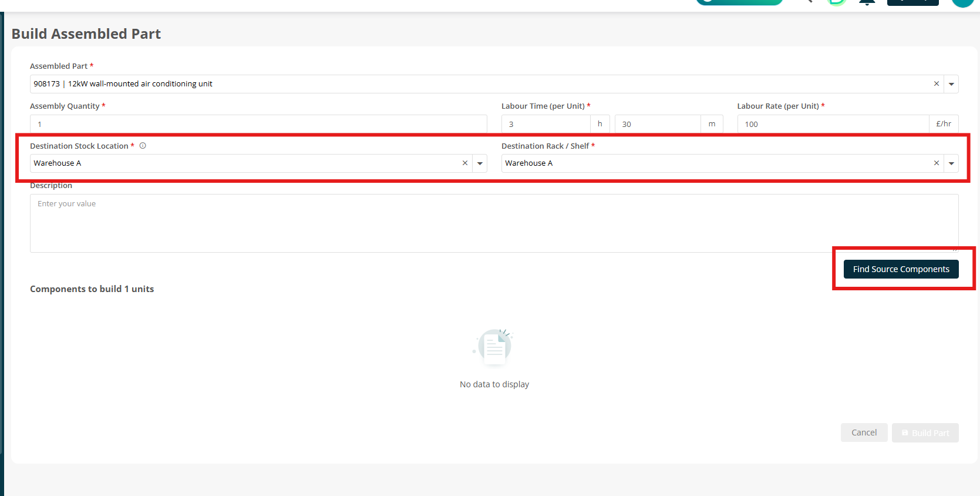The width and height of the screenshot is (980, 496).
Task: Click the Find Source Components button
Action: point(901,269)
